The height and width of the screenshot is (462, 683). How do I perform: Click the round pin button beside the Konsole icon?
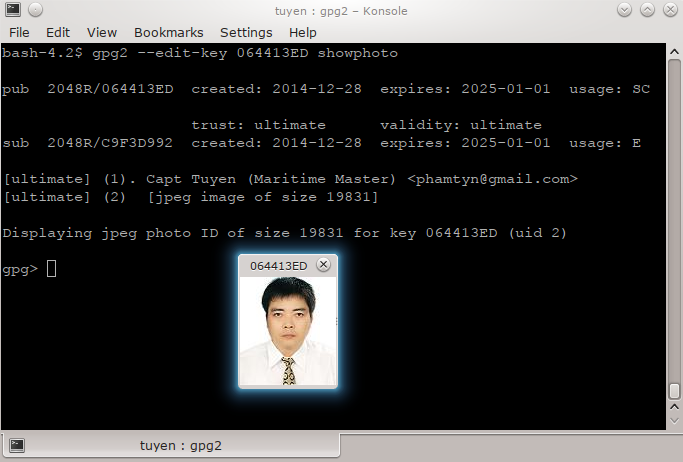pos(33,10)
